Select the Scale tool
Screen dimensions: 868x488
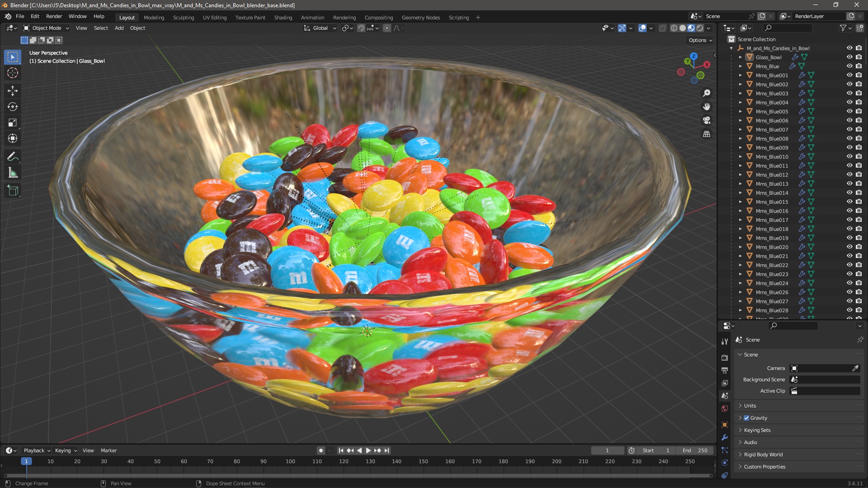coord(13,122)
